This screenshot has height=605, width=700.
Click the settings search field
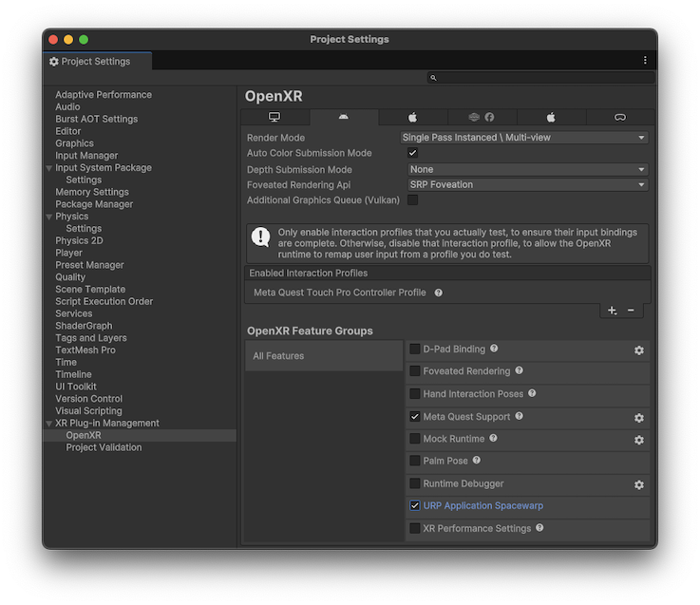pyautogui.click(x=541, y=78)
